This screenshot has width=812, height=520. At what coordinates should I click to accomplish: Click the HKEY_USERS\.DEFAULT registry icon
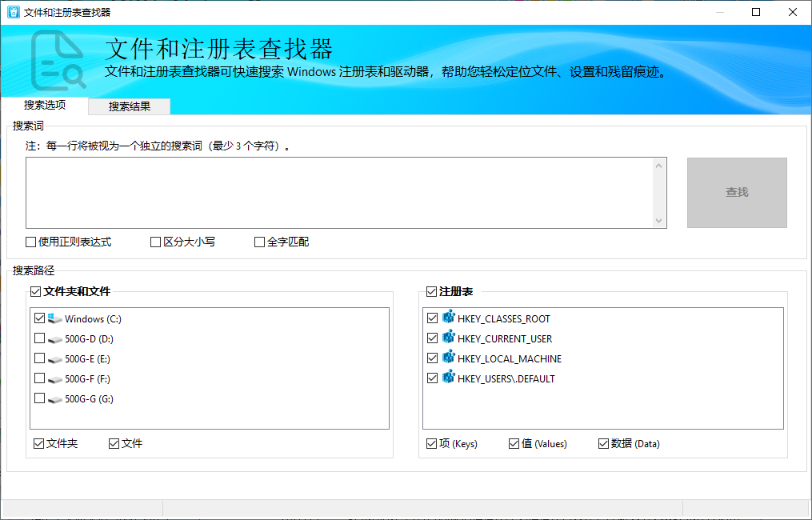(448, 378)
